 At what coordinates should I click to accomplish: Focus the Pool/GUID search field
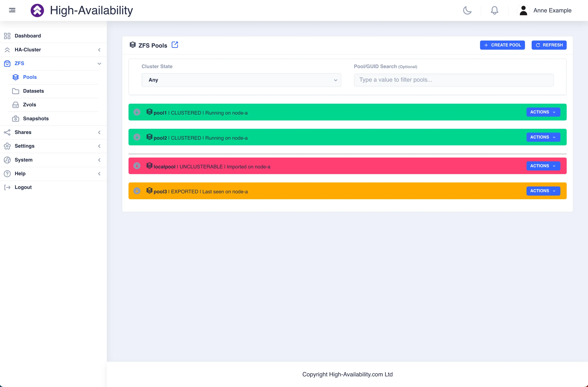pos(454,80)
